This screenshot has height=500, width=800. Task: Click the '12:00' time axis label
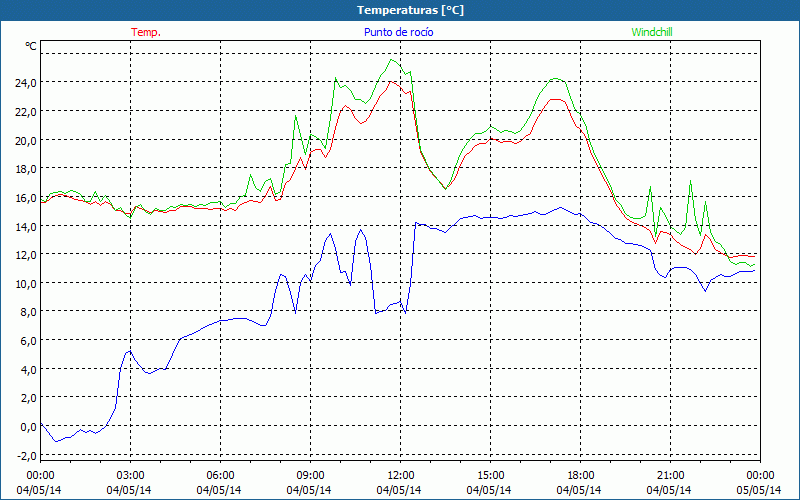tap(401, 476)
